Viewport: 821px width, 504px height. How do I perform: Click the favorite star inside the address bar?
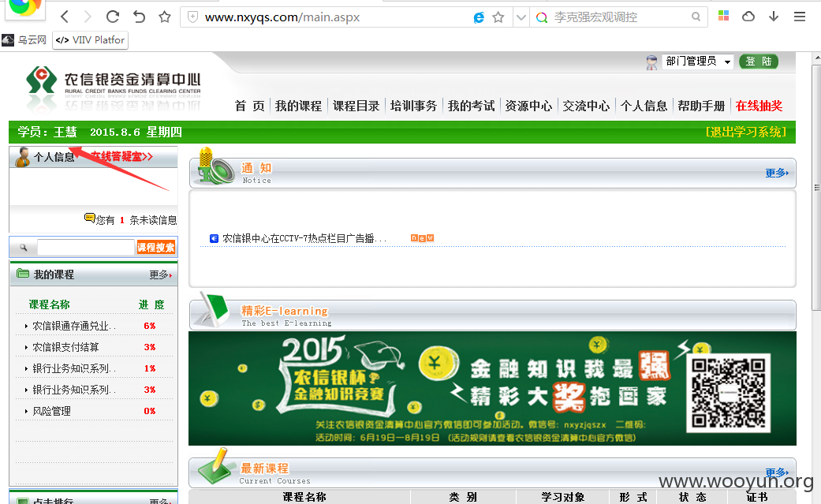(498, 17)
